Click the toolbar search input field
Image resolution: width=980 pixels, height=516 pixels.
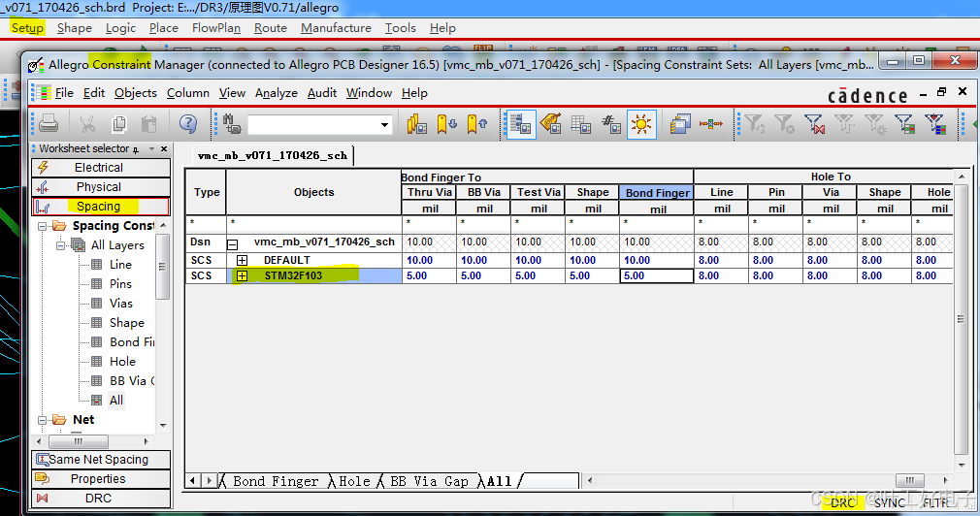312,125
